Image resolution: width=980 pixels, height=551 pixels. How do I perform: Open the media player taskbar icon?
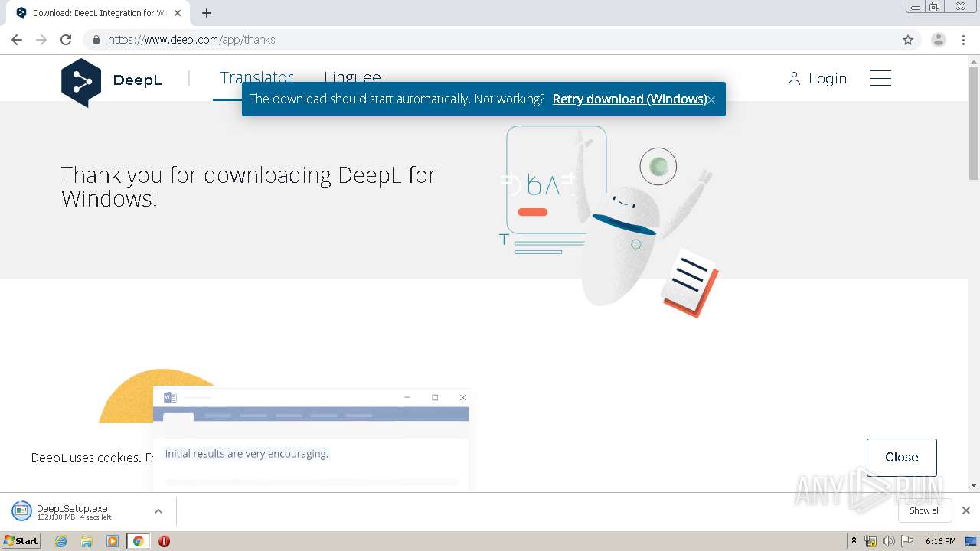click(113, 541)
